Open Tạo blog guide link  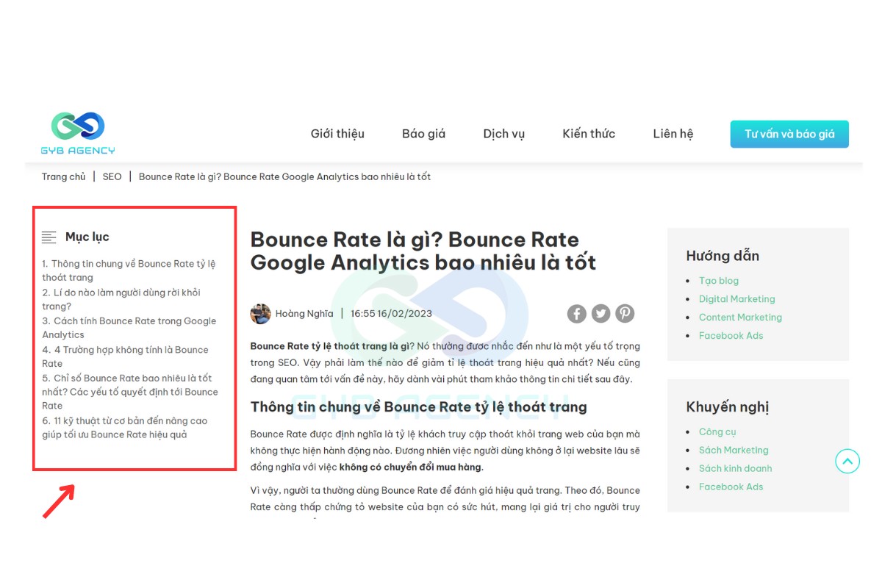(719, 281)
